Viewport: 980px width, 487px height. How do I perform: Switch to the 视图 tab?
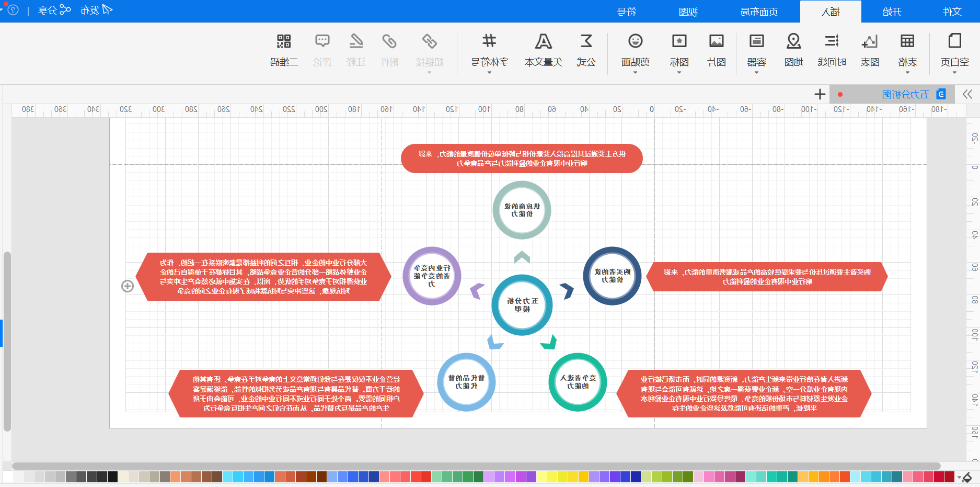coord(688,12)
